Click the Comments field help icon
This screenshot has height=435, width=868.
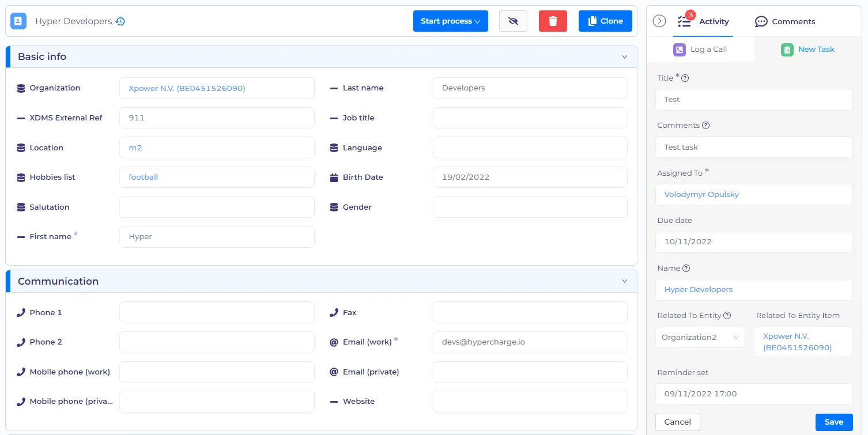(706, 126)
